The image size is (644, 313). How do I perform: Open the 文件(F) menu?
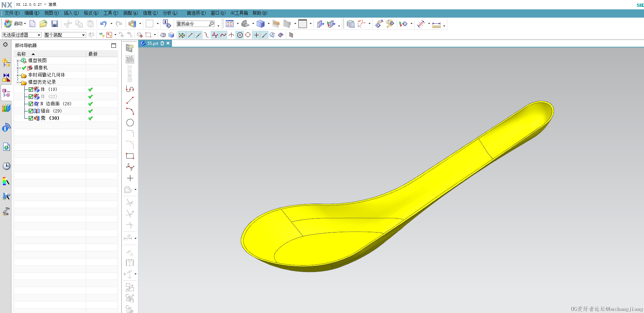[x=12, y=13]
